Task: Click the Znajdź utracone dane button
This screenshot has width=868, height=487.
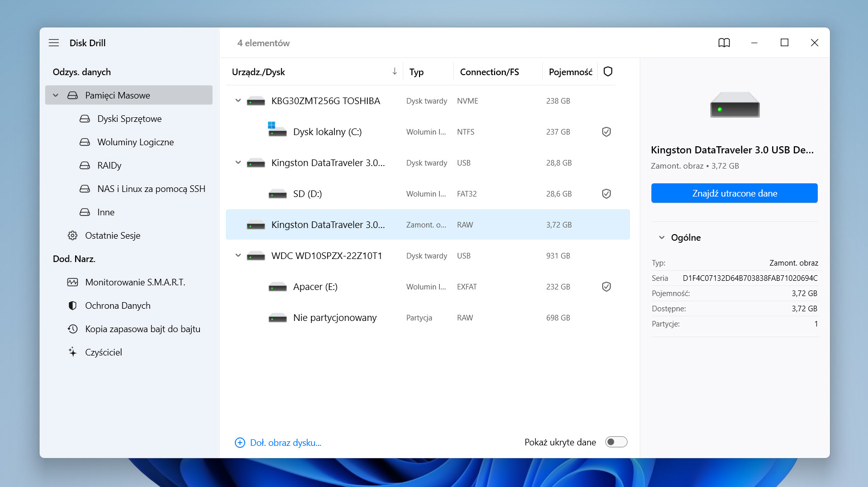Action: tap(734, 193)
